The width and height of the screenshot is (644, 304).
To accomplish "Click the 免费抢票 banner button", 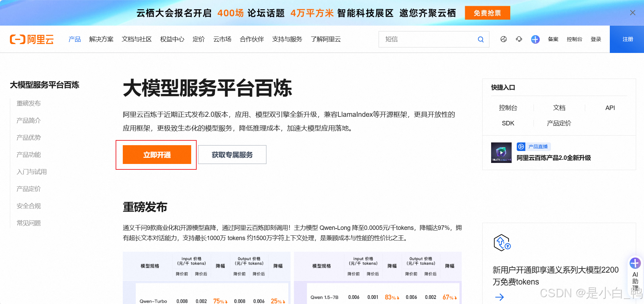I will click(x=487, y=13).
